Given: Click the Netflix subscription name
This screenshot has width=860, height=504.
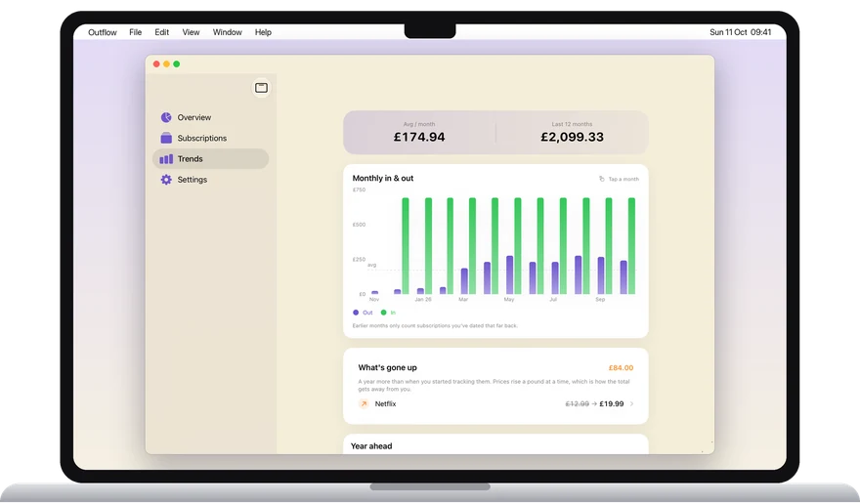Looking at the screenshot, I should pyautogui.click(x=386, y=403).
